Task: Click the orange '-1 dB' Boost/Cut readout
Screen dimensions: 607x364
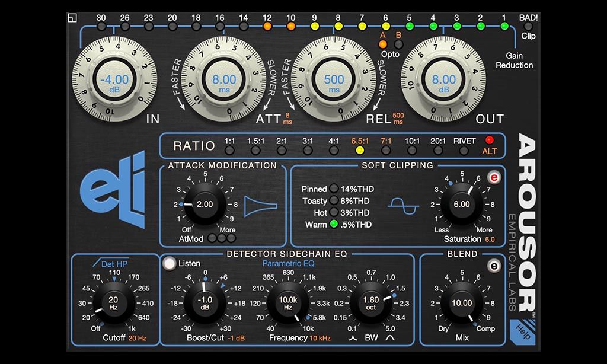Action: click(236, 338)
